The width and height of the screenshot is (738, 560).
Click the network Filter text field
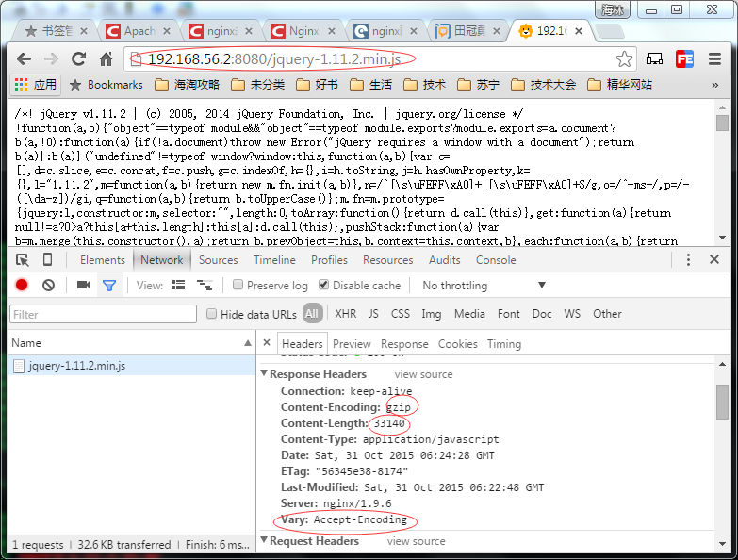click(103, 314)
